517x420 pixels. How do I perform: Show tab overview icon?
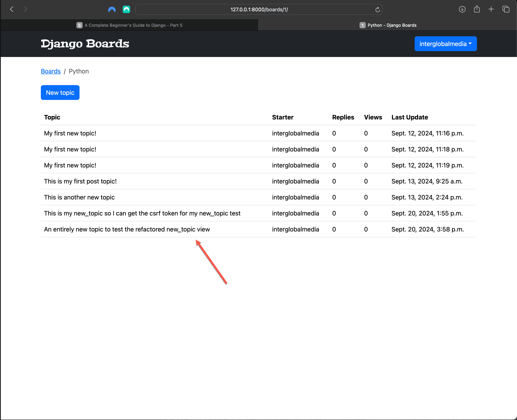coord(506,9)
